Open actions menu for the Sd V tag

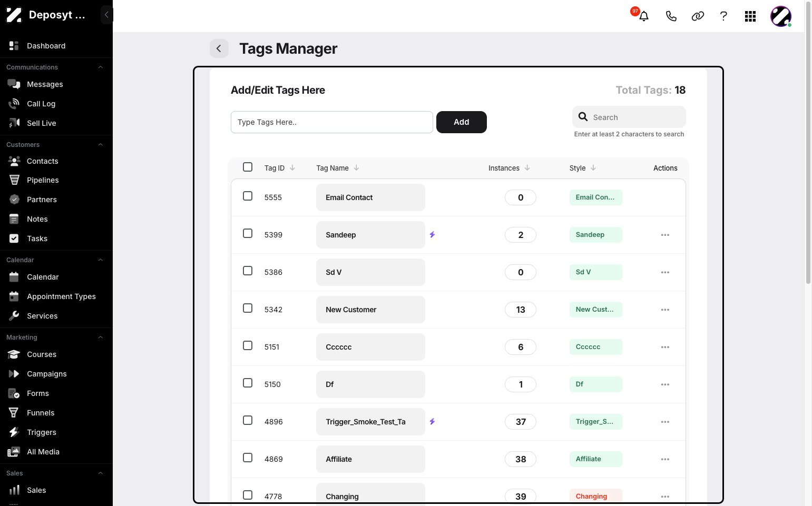click(665, 272)
